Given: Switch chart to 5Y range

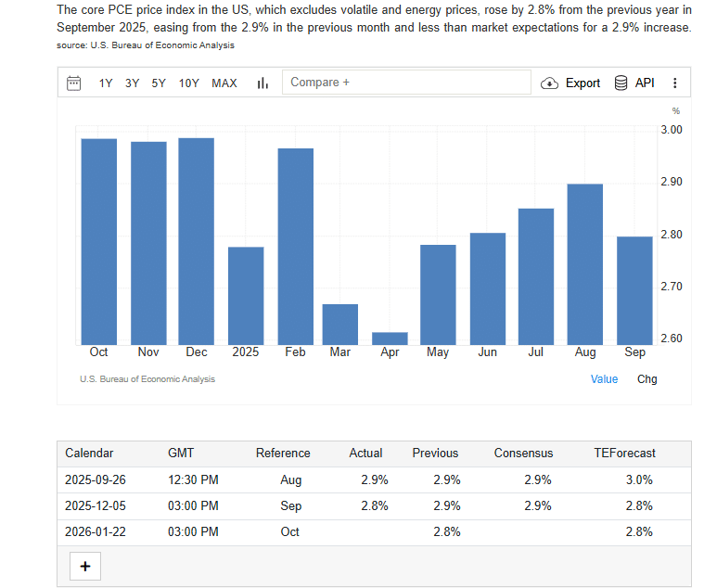Looking at the screenshot, I should point(159,83).
